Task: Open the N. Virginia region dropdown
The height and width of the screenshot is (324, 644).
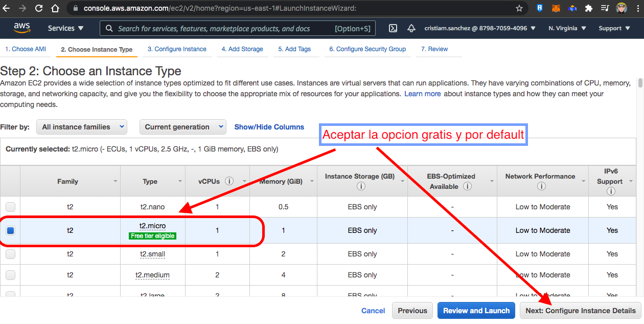Action: pos(567,29)
